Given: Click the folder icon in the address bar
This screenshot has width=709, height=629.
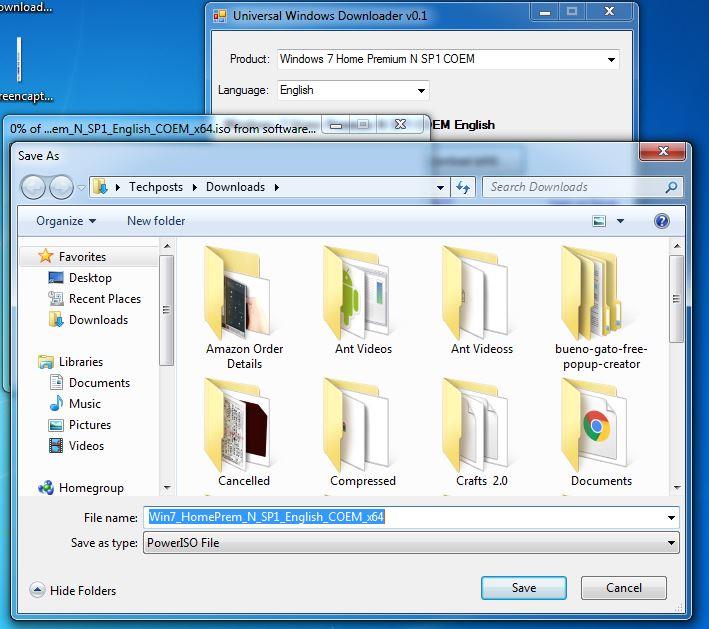Looking at the screenshot, I should point(100,187).
